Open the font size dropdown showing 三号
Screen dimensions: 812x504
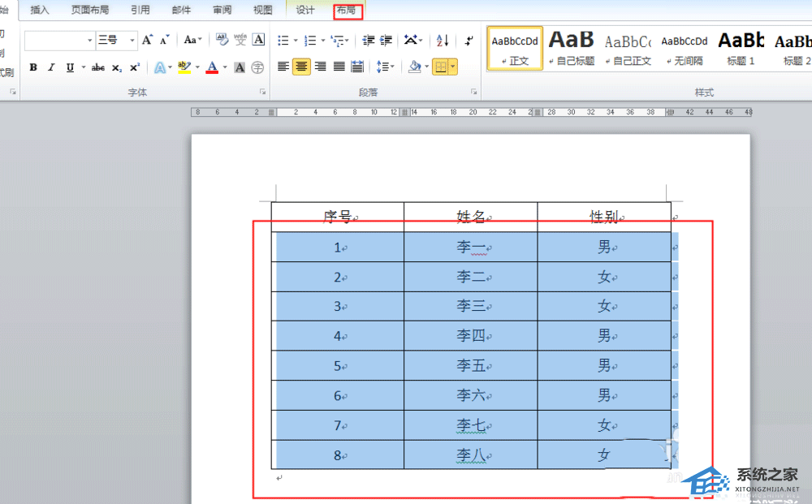tap(132, 40)
